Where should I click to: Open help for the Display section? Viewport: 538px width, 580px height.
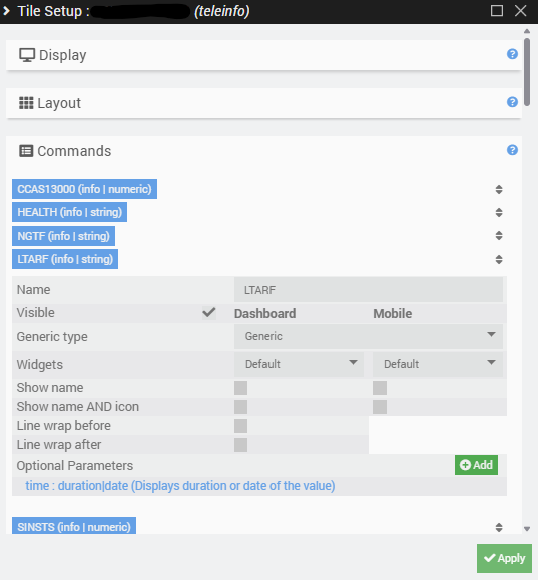[512, 54]
